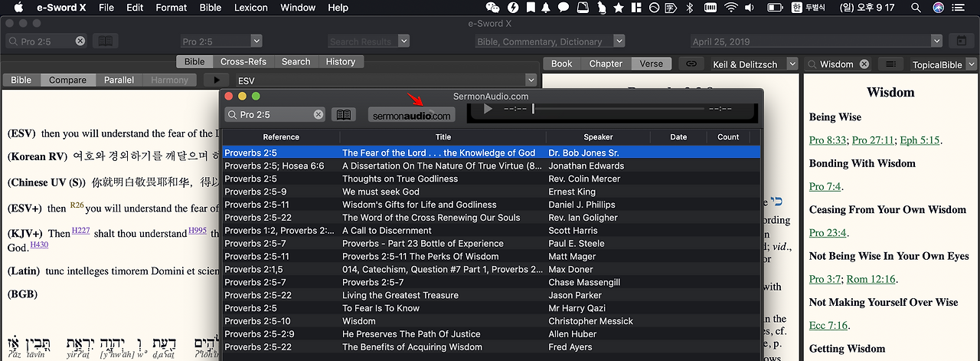Clear the SermonAudio Pro 2:5 search
The height and width of the screenshot is (361, 980).
[318, 115]
